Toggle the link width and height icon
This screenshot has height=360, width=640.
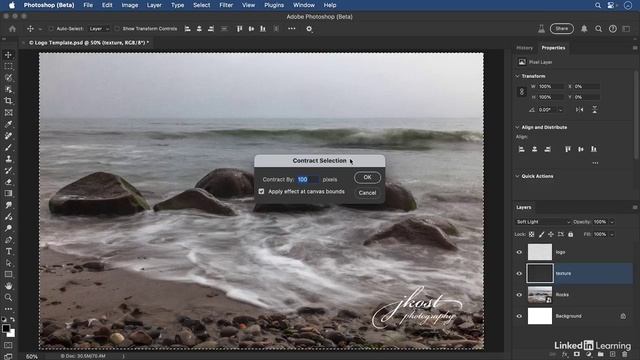pyautogui.click(x=522, y=92)
